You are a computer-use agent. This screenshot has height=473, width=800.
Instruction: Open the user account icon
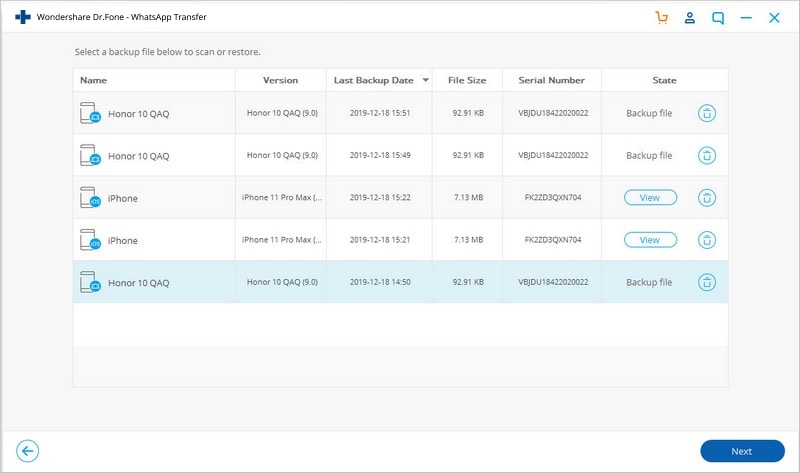(x=690, y=18)
